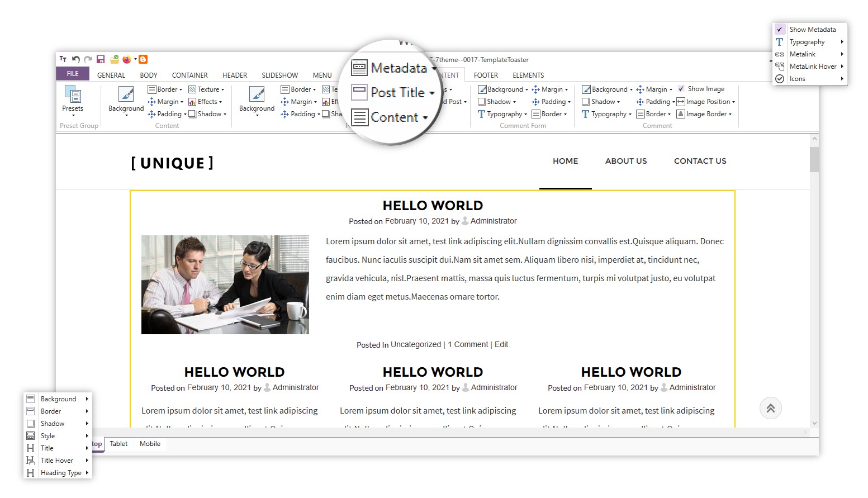Click the ABOUT US navigation link
The image size is (868, 498).
(x=626, y=161)
